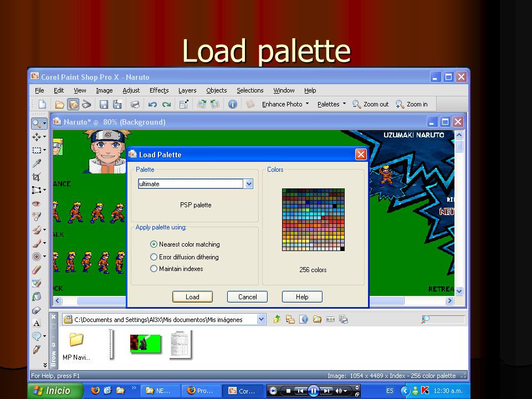Select the Flood Fill bucket tool
532x399 pixels.
pyautogui.click(x=37, y=296)
